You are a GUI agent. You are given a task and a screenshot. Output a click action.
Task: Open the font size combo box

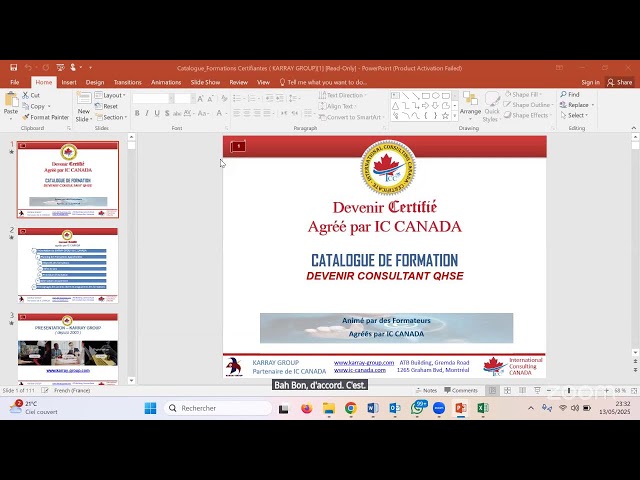[x=182, y=99]
